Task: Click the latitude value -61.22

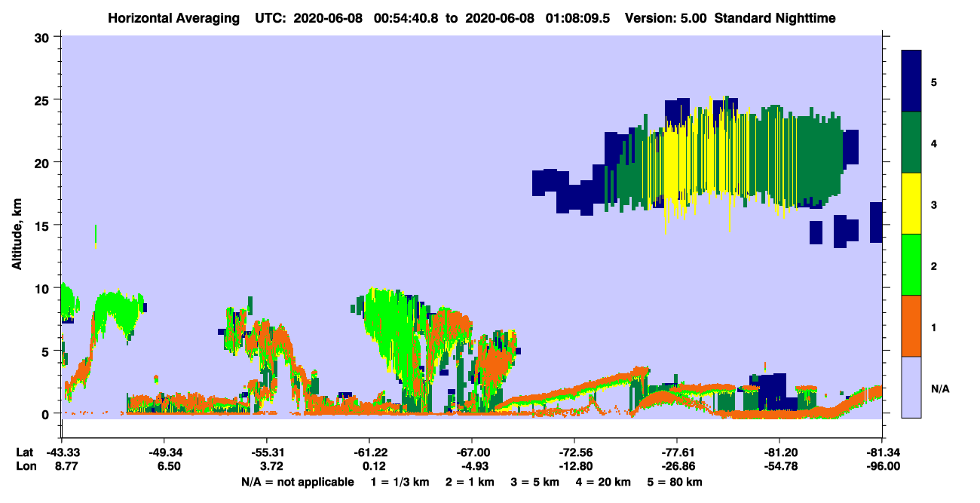Action: [x=369, y=452]
